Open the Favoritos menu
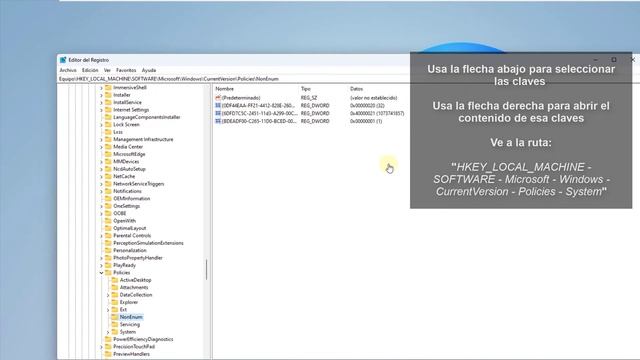The width and height of the screenshot is (640, 360). [126, 70]
